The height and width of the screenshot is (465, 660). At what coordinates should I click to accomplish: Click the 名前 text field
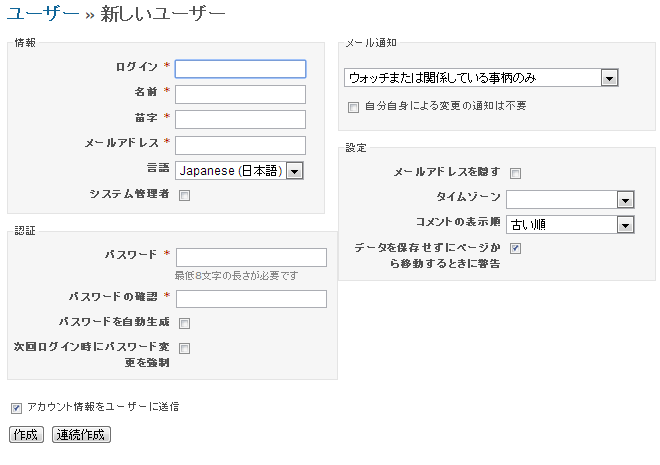tap(240, 94)
